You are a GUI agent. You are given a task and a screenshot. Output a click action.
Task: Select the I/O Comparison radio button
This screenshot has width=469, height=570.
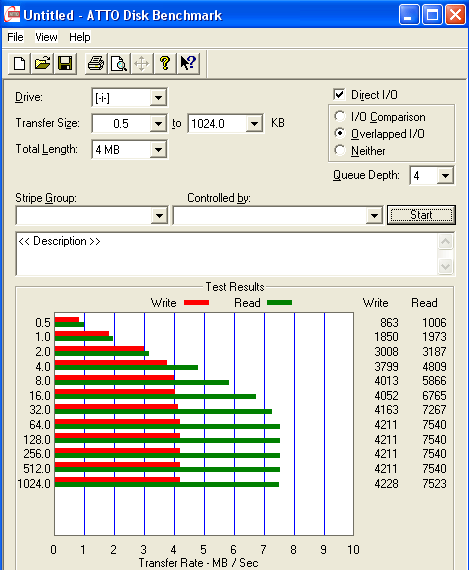tap(340, 116)
